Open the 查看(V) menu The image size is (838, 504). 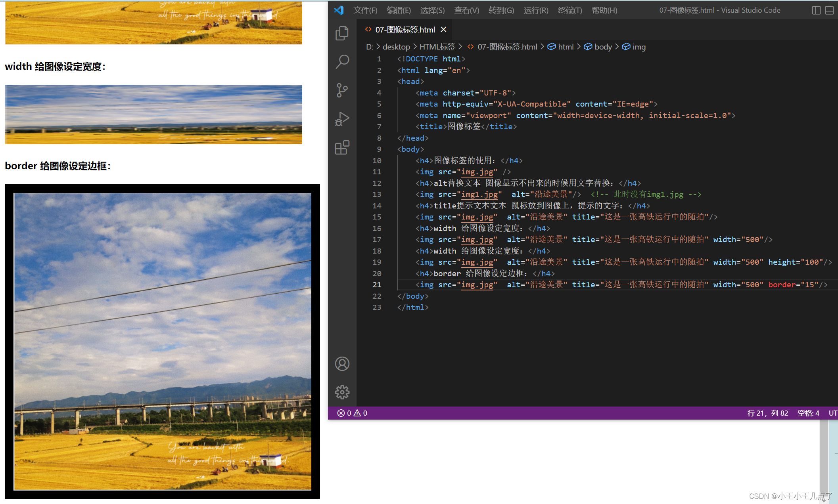pyautogui.click(x=466, y=10)
